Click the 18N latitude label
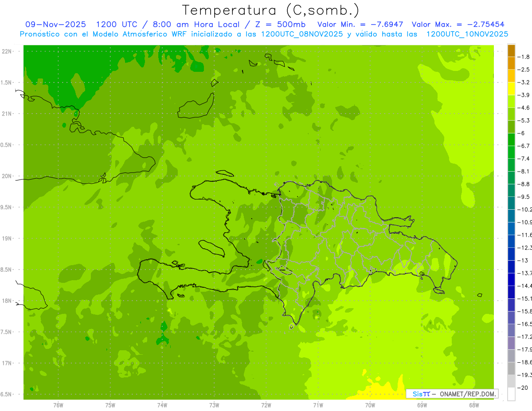This screenshot has width=532, height=411. tap(7, 301)
